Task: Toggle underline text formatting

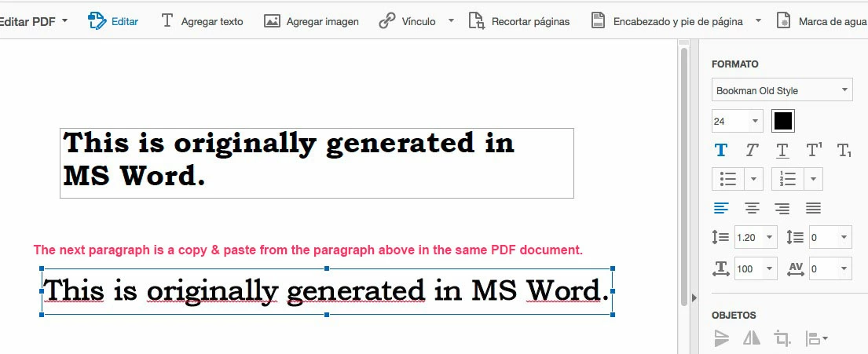Action: [782, 150]
